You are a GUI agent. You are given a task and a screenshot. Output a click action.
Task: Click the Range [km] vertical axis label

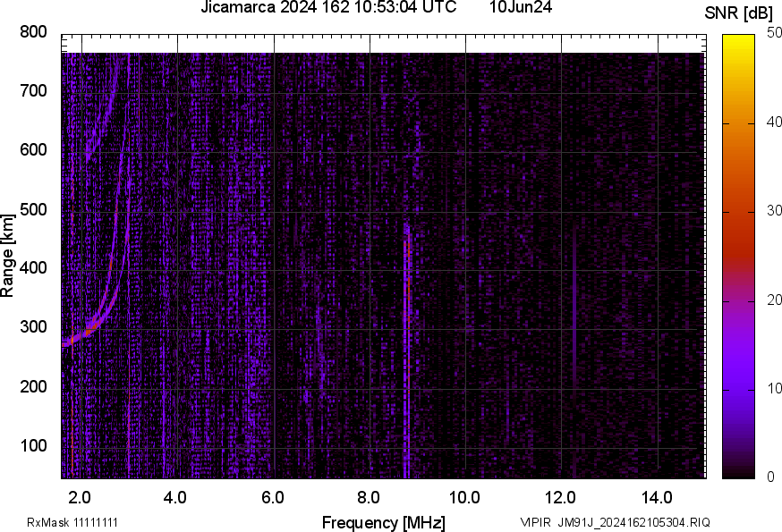tap(8, 255)
